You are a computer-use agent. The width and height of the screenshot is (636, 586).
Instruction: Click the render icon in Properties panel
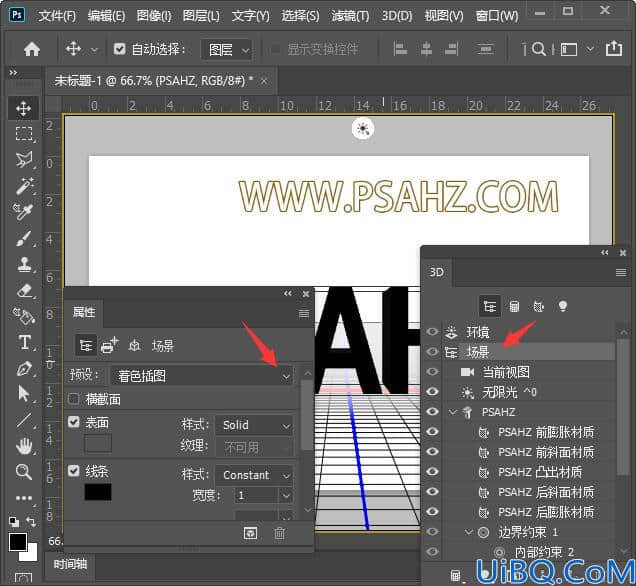coord(250,533)
